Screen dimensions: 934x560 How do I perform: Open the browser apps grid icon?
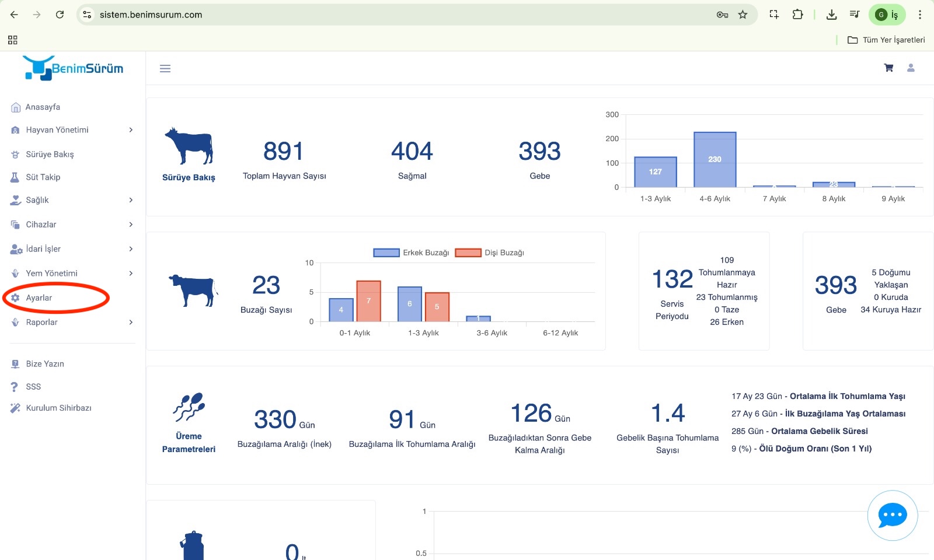tap(13, 40)
